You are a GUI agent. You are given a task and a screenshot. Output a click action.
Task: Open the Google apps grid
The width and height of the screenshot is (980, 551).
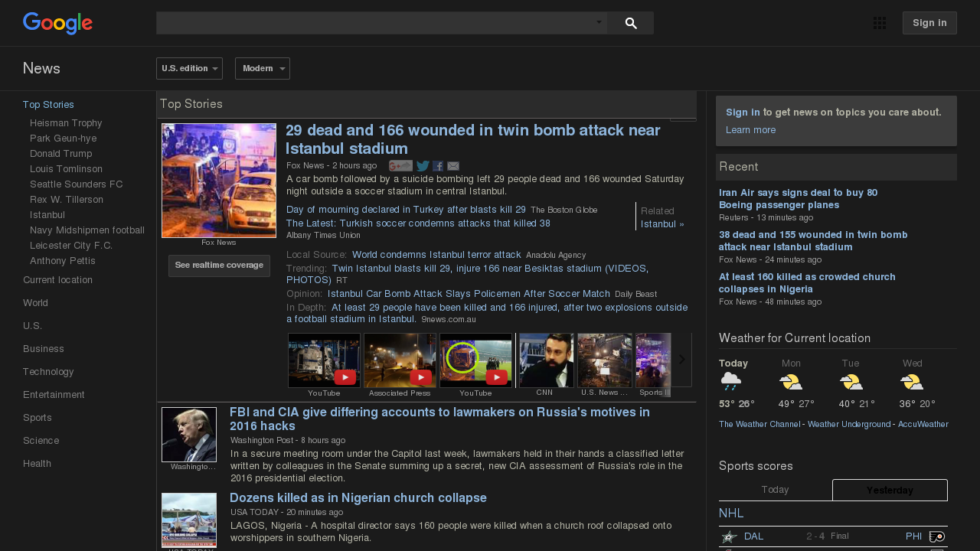pyautogui.click(x=880, y=23)
